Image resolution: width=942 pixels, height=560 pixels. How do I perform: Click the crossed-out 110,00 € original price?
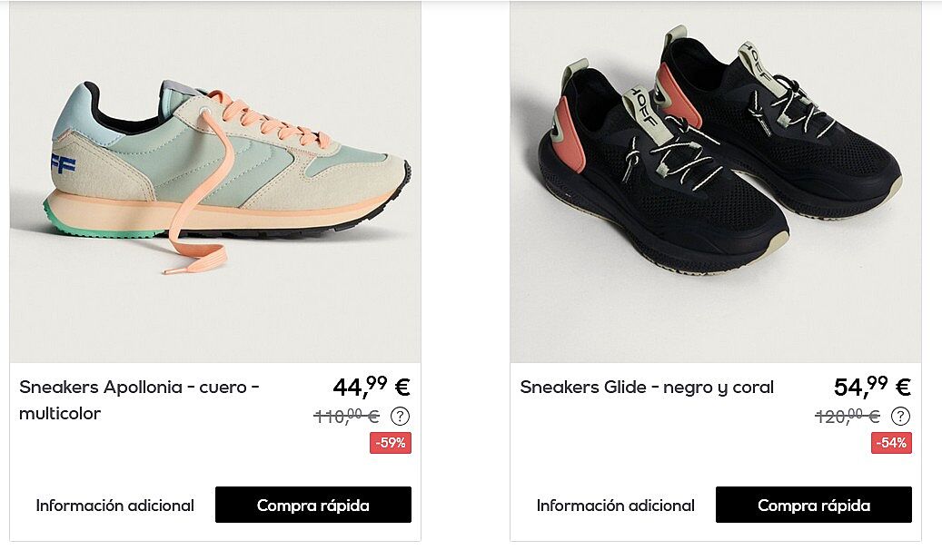(347, 416)
